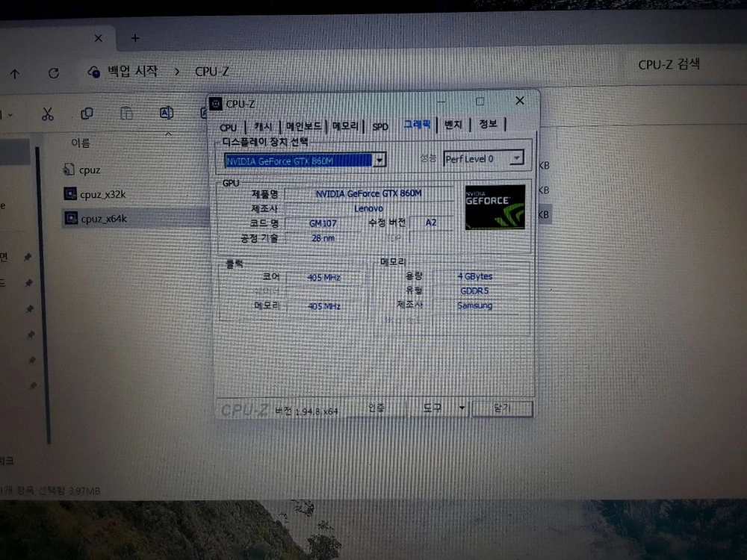
Task: Click the Samsung memory vendor value
Action: [474, 305]
